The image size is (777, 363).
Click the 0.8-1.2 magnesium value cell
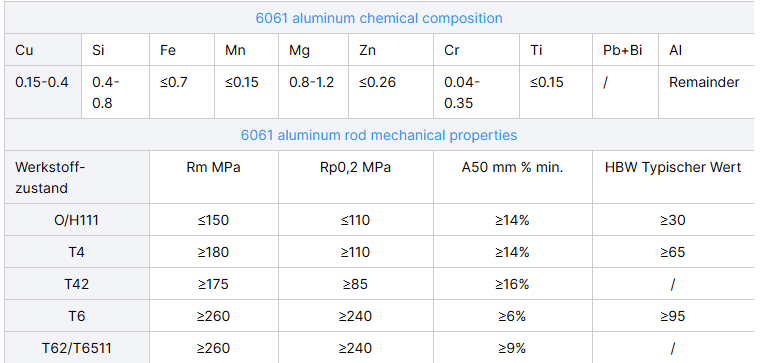pyautogui.click(x=313, y=92)
